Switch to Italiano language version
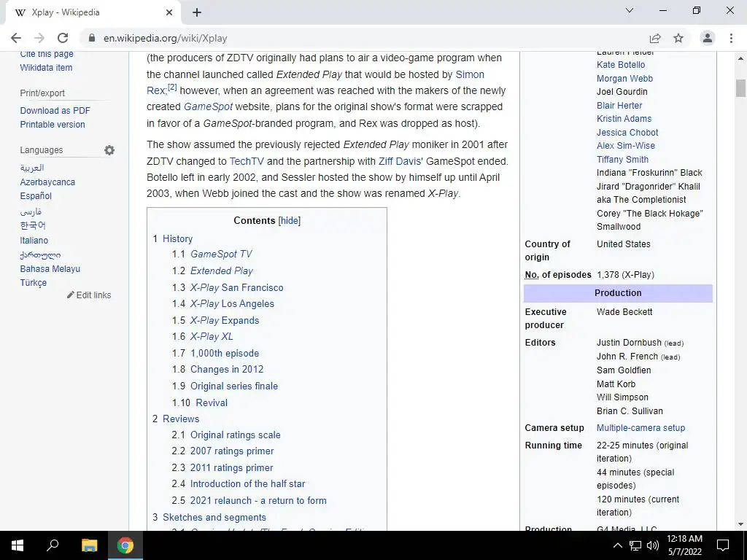747x560 pixels. [x=34, y=241]
